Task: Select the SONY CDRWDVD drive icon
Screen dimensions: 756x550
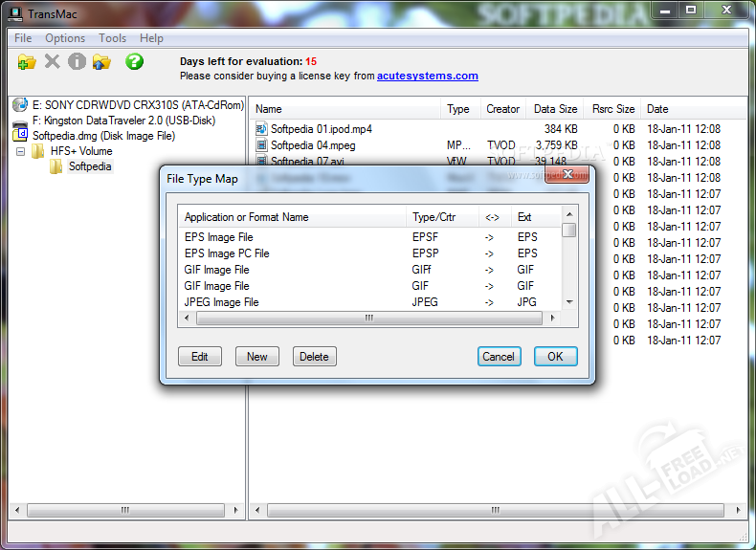Action: [20, 105]
